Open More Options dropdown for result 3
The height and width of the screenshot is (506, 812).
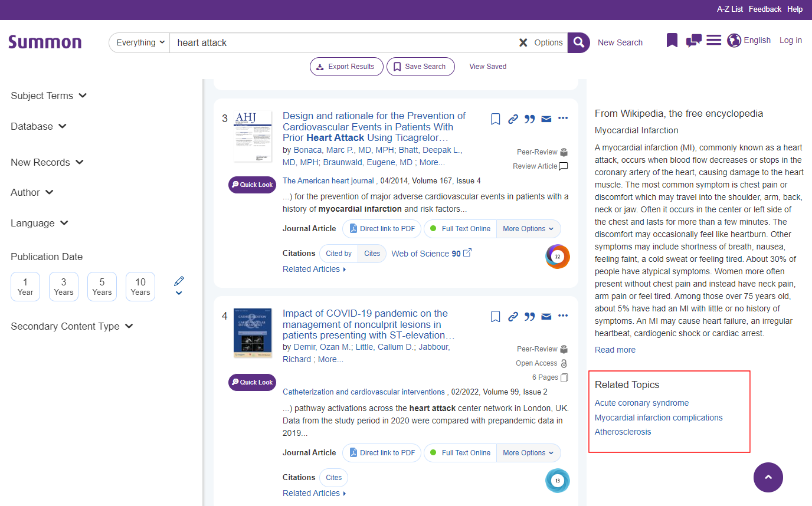528,229
